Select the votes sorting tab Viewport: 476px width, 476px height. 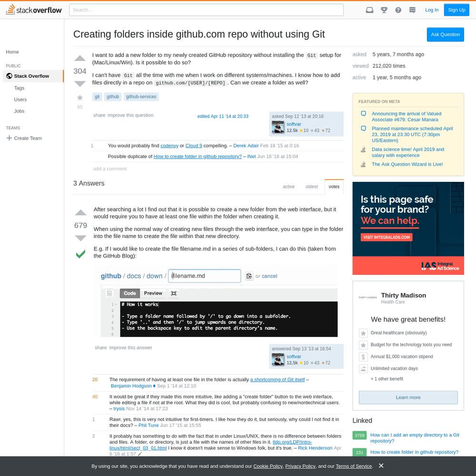point(334,187)
